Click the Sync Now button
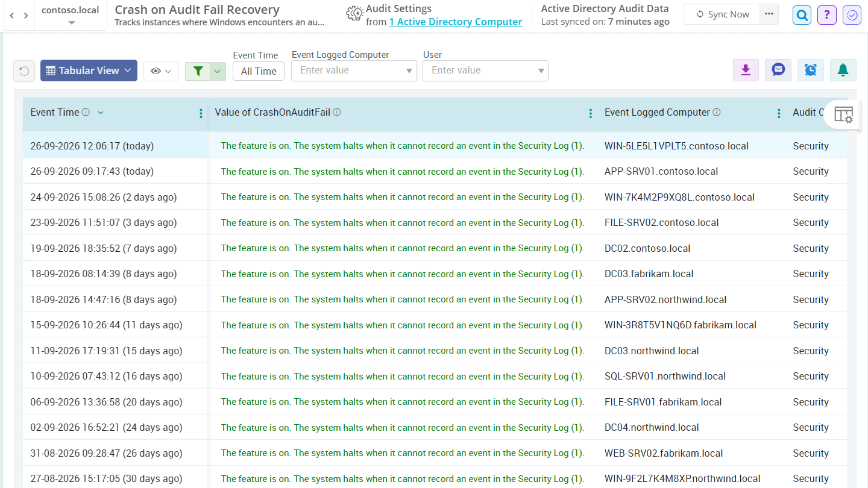The width and height of the screenshot is (868, 488). tap(722, 14)
